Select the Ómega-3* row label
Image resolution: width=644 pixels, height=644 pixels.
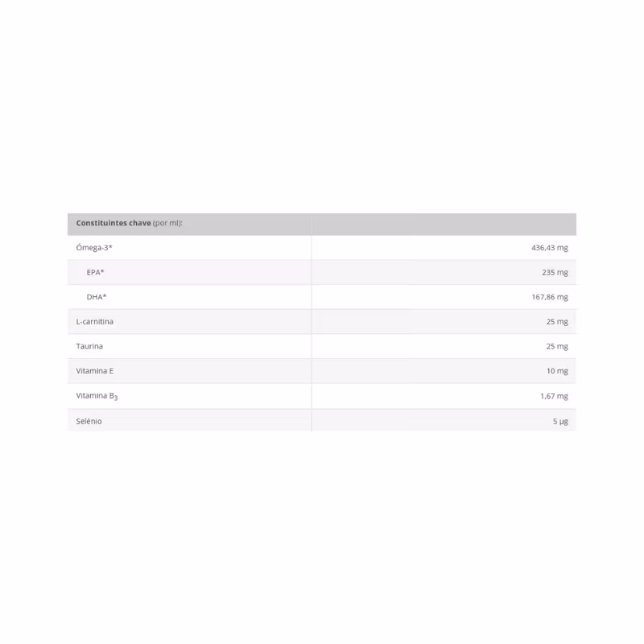(x=94, y=248)
